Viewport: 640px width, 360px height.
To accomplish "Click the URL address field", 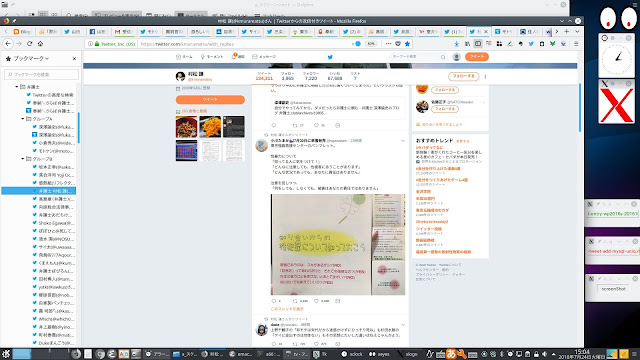I will click(245, 44).
